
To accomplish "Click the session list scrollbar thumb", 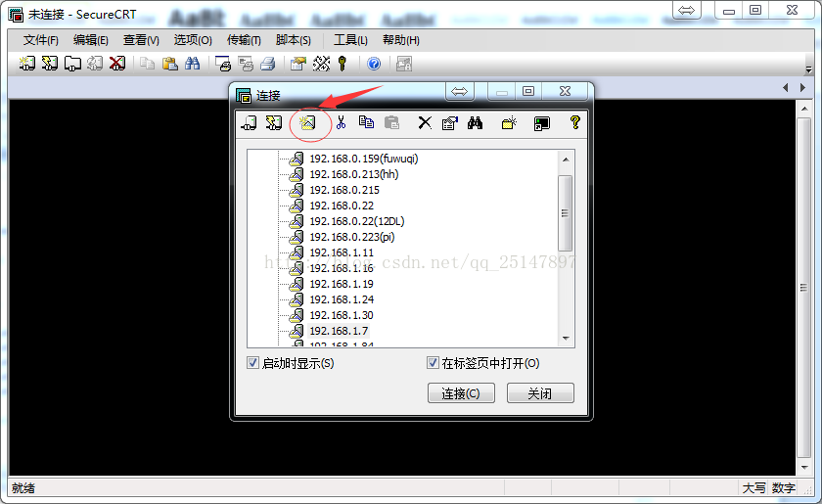I will coord(566,213).
